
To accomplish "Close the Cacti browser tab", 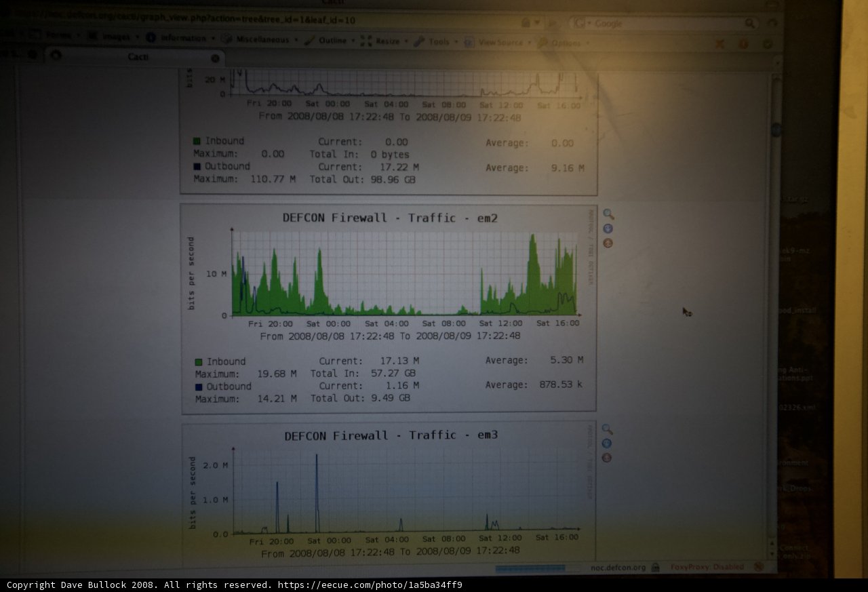I will pyautogui.click(x=215, y=58).
